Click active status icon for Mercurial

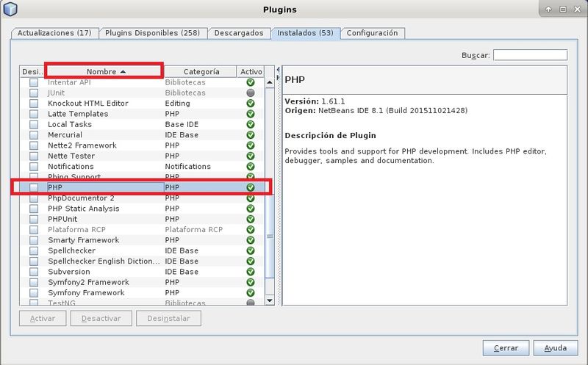251,135
